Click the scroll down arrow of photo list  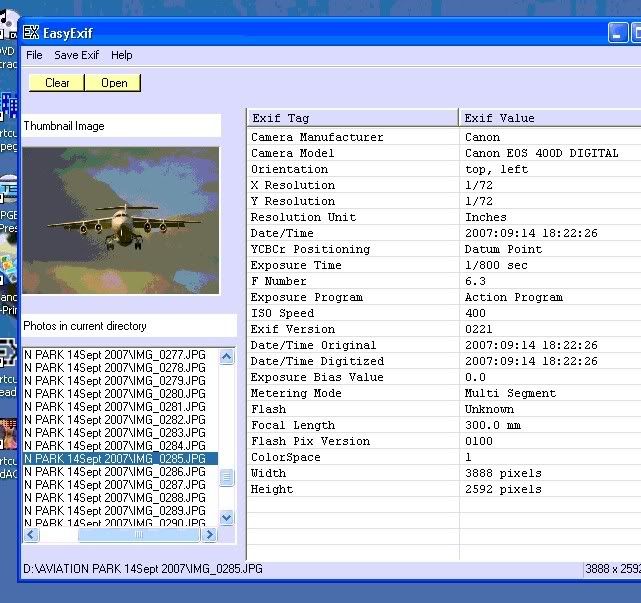click(x=226, y=517)
